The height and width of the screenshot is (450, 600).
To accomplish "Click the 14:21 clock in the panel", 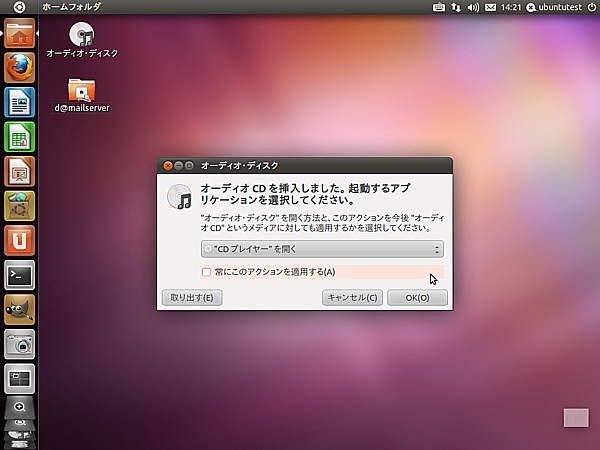I will (x=510, y=7).
